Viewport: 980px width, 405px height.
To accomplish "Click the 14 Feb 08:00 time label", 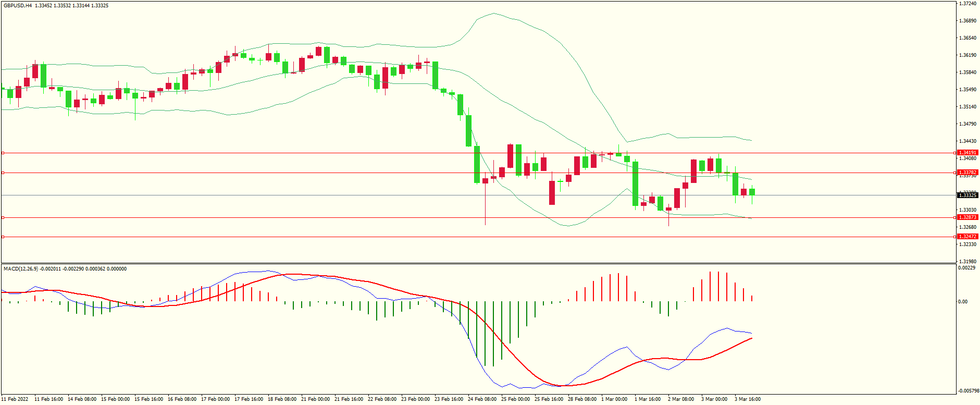I will point(82,399).
